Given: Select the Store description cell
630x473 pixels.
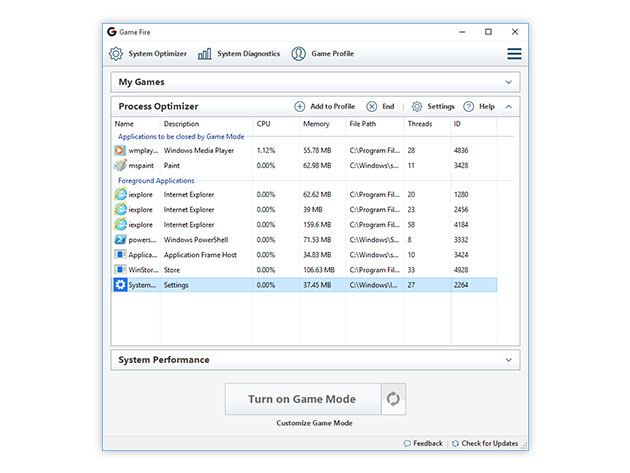Looking at the screenshot, I should click(172, 270).
